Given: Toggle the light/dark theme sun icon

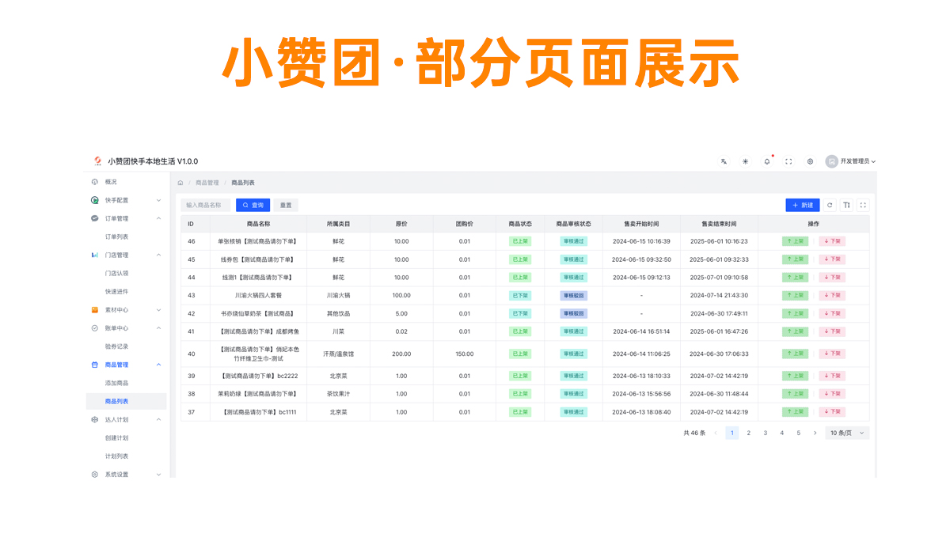Looking at the screenshot, I should point(745,161).
